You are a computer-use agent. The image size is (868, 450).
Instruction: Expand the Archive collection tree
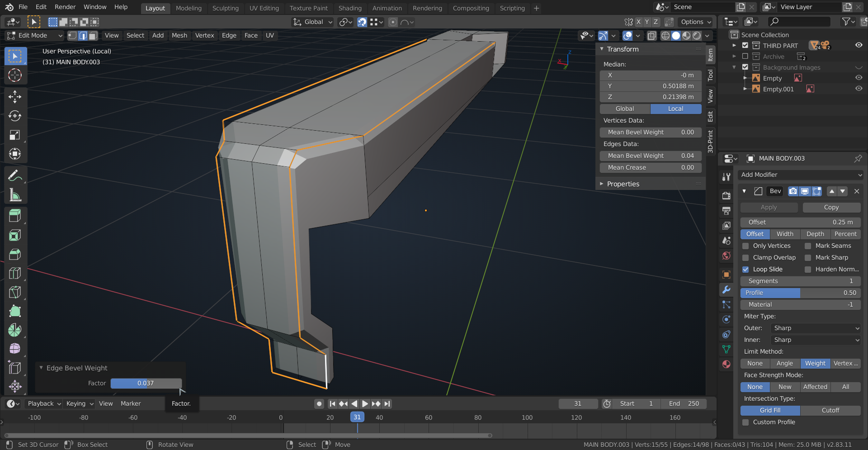coord(734,57)
